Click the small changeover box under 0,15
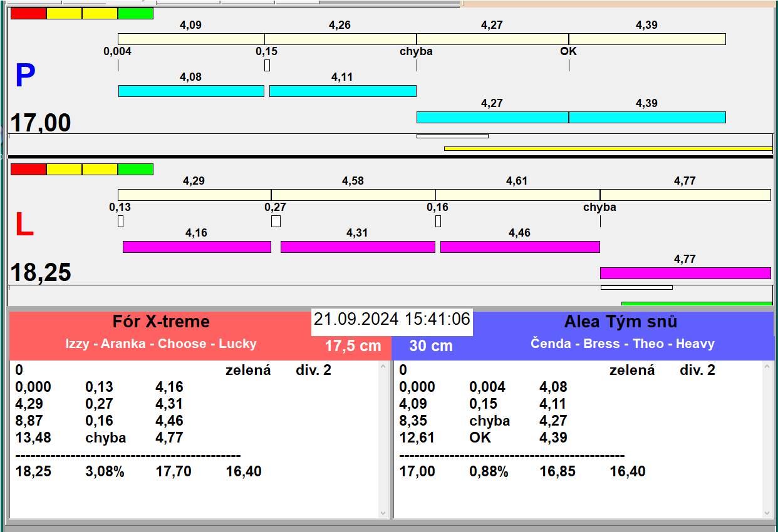 [267, 65]
